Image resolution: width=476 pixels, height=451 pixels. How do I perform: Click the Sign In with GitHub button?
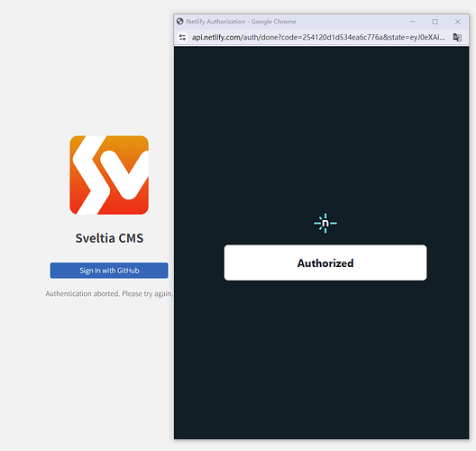pyautogui.click(x=109, y=271)
